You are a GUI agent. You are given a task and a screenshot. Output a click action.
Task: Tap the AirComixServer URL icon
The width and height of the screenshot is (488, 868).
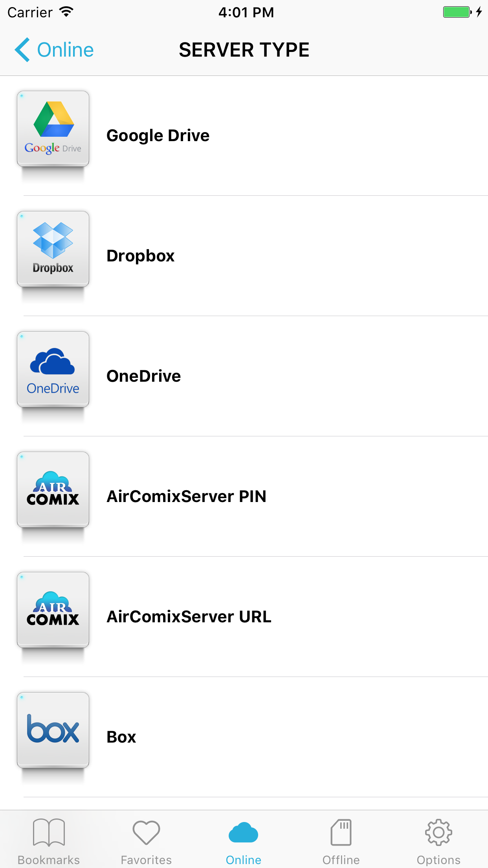point(53,610)
